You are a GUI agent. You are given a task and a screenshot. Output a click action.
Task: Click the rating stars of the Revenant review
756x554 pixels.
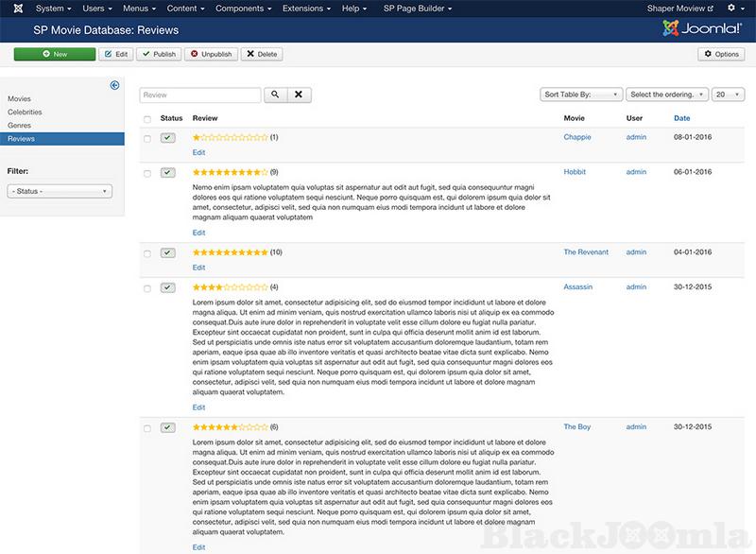pos(230,252)
